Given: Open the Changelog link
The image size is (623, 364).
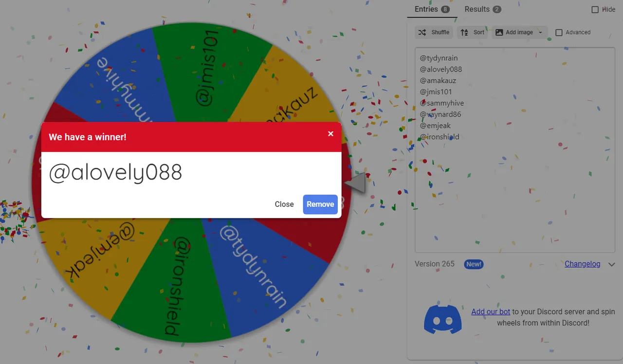Looking at the screenshot, I should [x=582, y=264].
